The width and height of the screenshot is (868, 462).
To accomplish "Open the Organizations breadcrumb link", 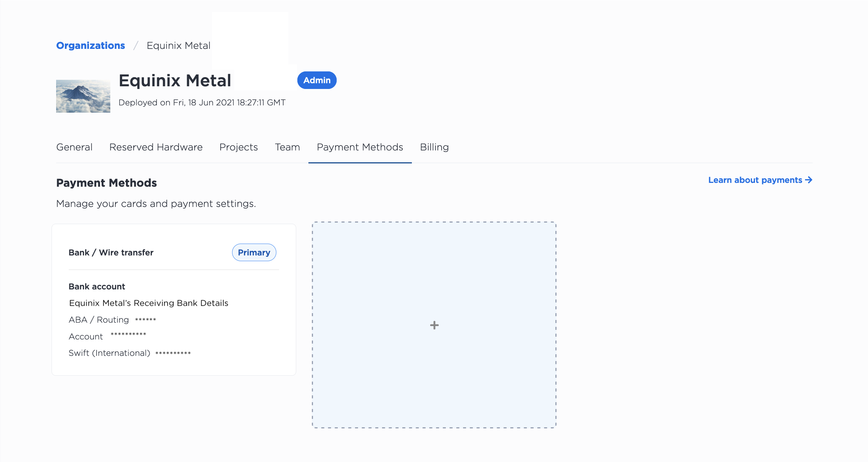I will (x=90, y=45).
